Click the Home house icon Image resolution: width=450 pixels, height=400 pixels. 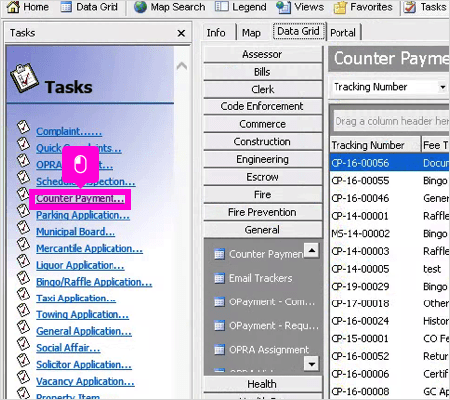pos(13,7)
